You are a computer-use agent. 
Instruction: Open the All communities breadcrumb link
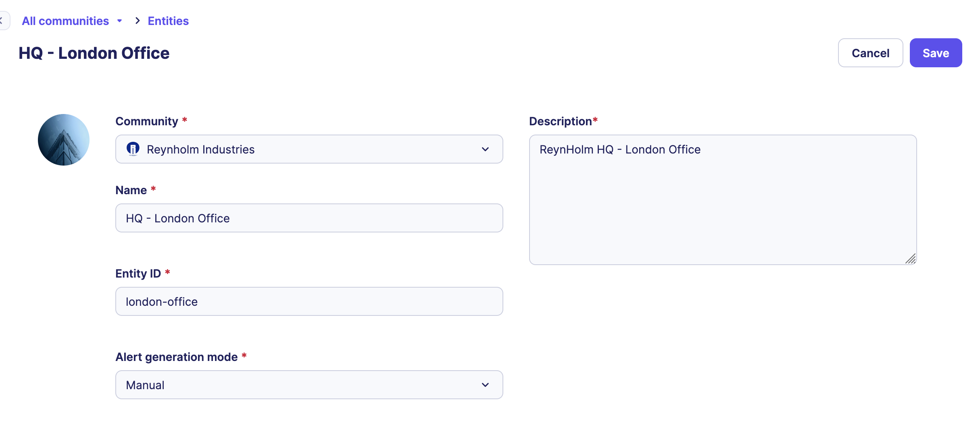click(x=65, y=21)
